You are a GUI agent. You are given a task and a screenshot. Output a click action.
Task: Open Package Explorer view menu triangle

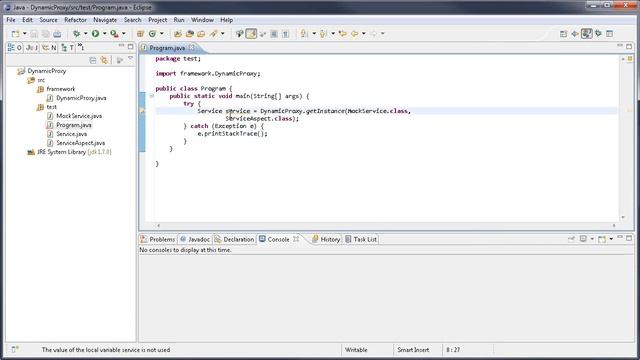(131, 59)
